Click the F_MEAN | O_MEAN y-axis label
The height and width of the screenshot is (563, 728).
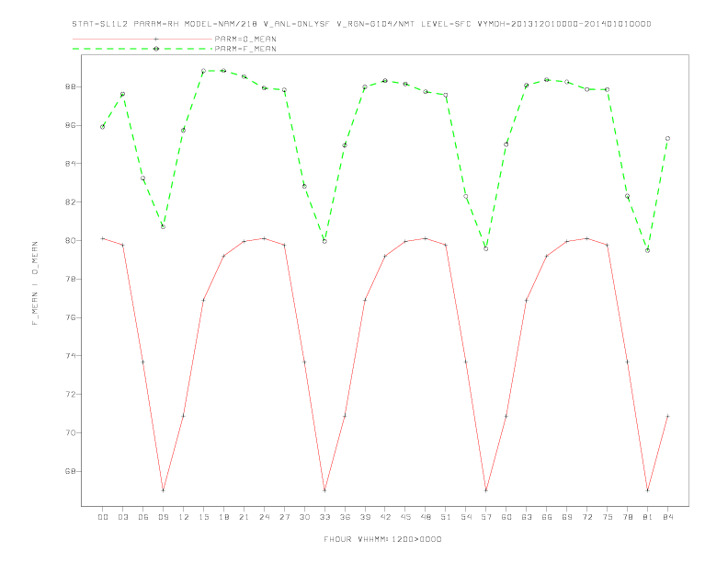point(35,283)
